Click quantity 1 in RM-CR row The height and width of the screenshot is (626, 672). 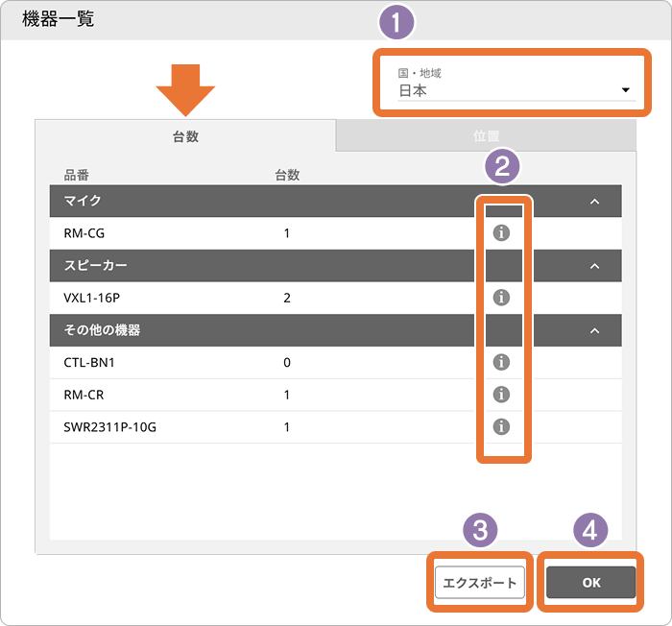click(287, 395)
